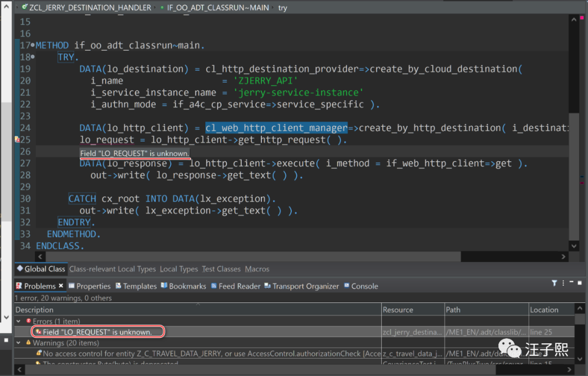Image resolution: width=588 pixels, height=376 pixels.
Task: Click the /ME1_EN/.adt/classlib/ path cell
Action: click(486, 332)
